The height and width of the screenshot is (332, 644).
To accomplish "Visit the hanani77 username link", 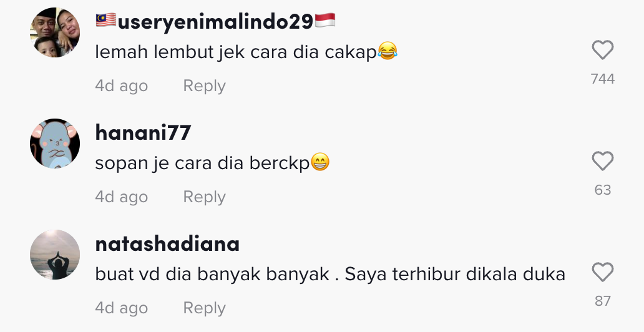I will pyautogui.click(x=143, y=132).
